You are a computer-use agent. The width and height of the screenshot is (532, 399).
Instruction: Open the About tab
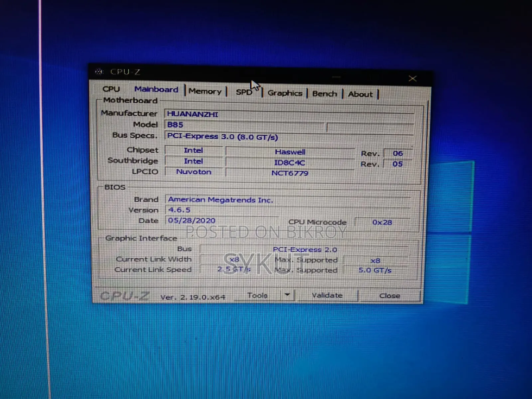pos(360,94)
